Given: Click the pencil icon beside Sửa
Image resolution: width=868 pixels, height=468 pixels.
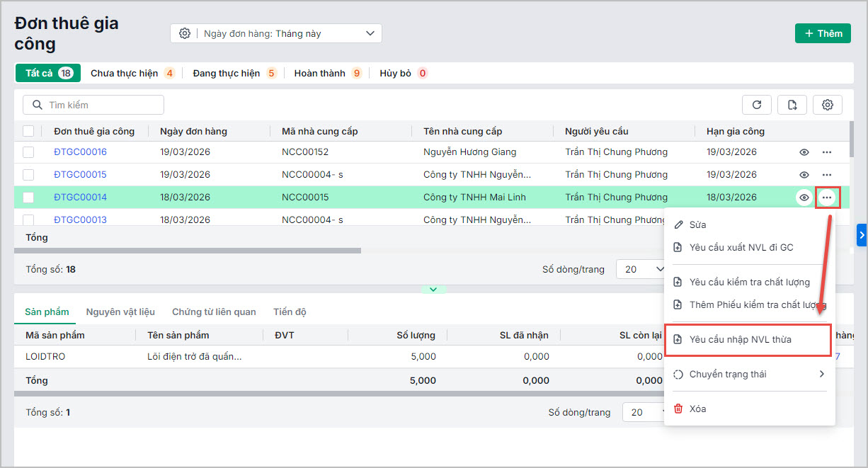Looking at the screenshot, I should [x=678, y=224].
